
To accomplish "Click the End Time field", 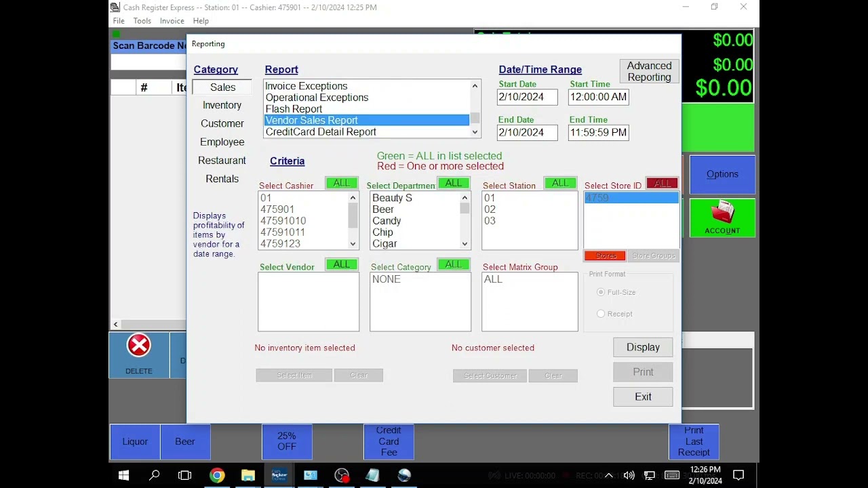I will [x=598, y=132].
